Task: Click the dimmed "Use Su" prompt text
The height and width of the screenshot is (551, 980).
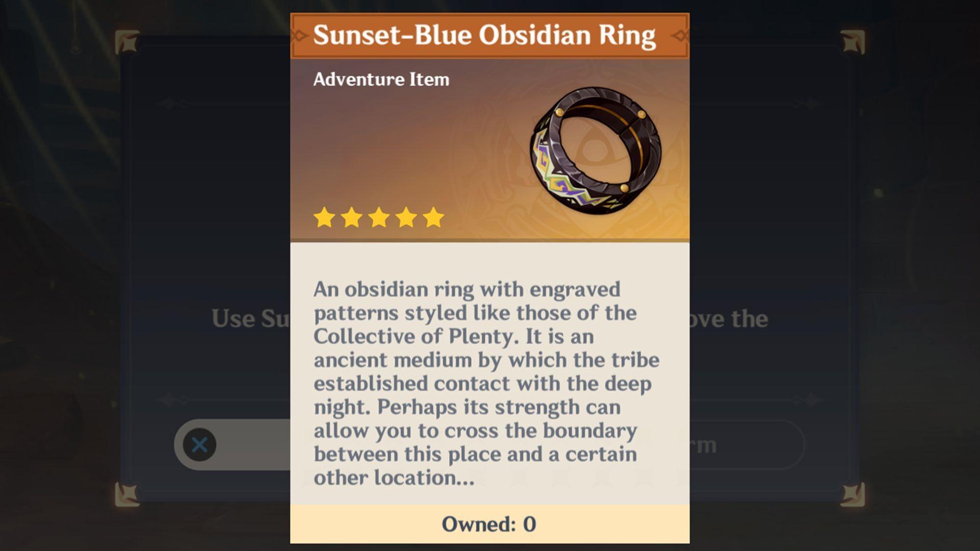Action: [250, 319]
